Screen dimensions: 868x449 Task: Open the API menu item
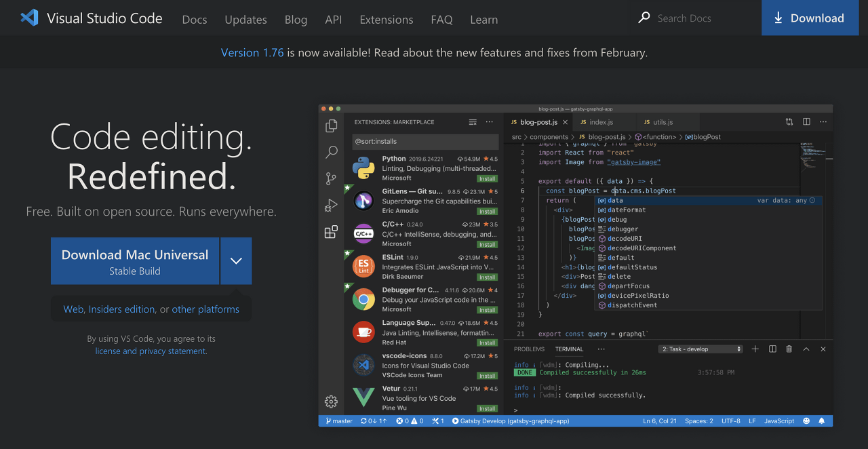click(x=334, y=20)
